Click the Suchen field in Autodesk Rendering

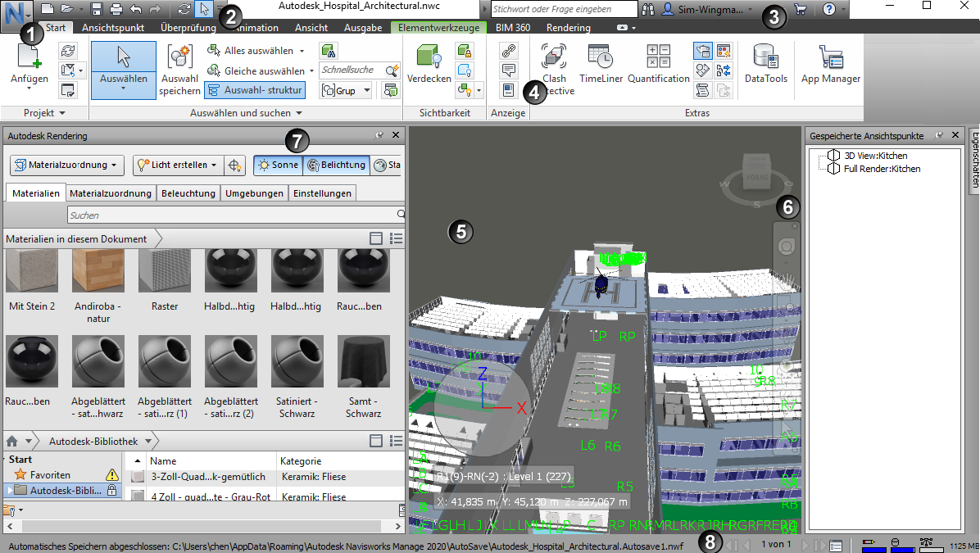point(236,215)
